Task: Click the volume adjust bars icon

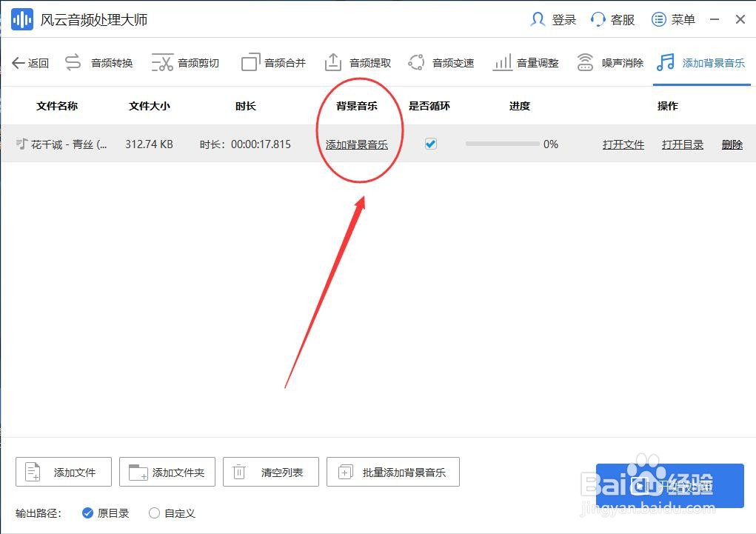Action: pos(502,63)
